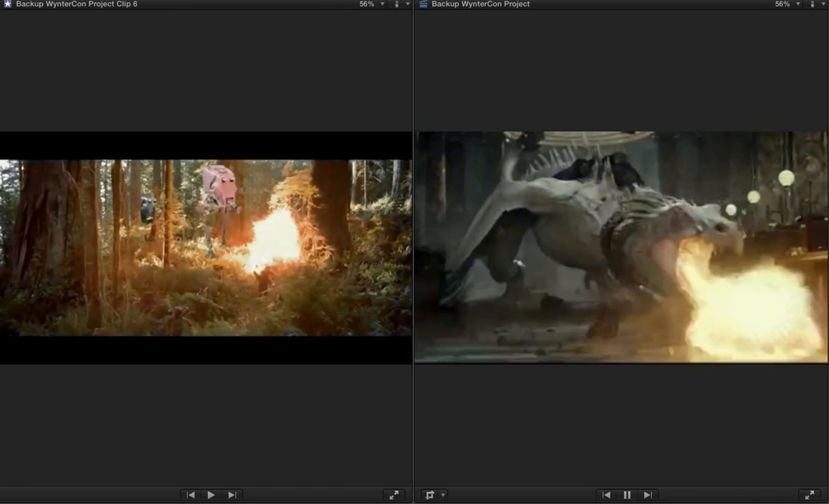Click the Backup WynterCon Project Clip 6 title
This screenshot has width=829, height=504.
tap(77, 4)
